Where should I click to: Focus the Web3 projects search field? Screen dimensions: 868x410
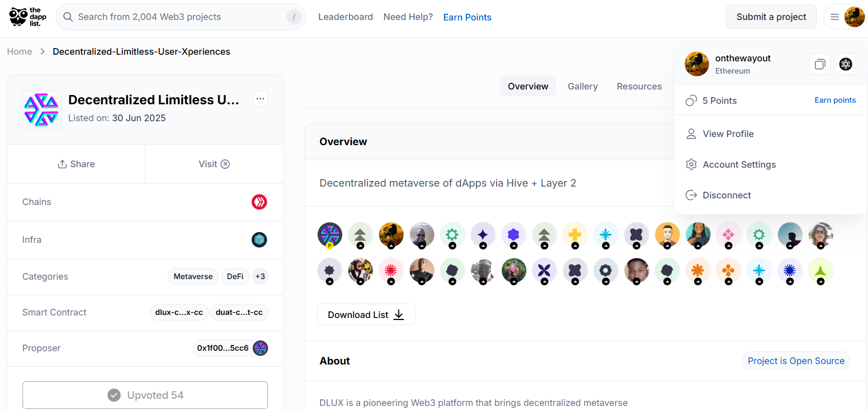[x=181, y=17]
